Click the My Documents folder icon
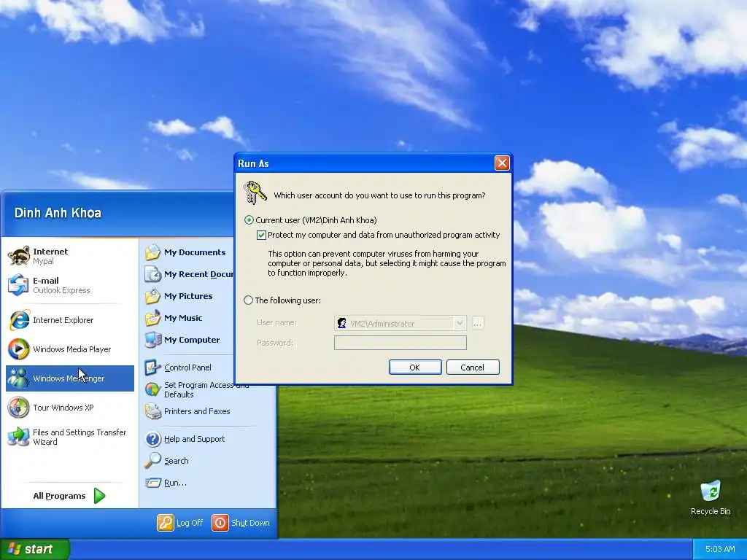Screen dimensions: 747x560 (153, 252)
